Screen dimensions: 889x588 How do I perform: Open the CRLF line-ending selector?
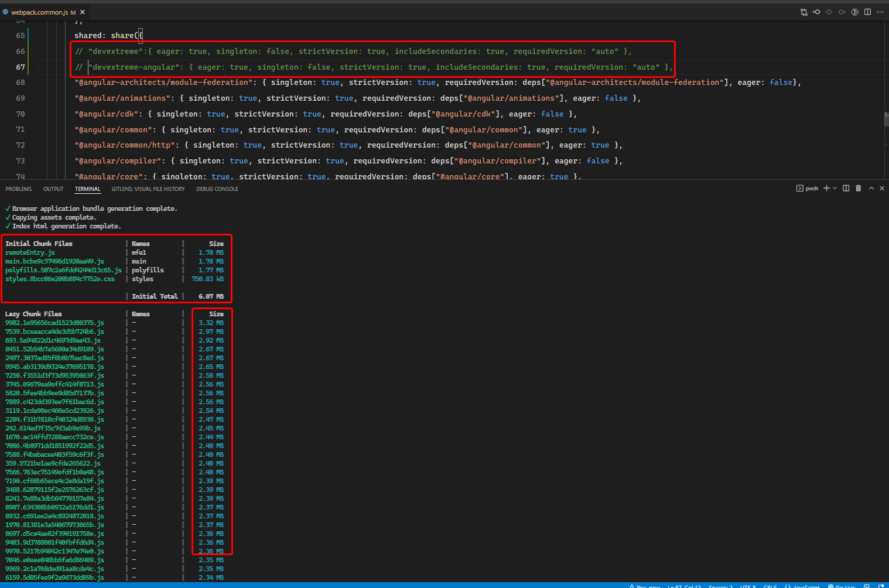[x=770, y=586]
